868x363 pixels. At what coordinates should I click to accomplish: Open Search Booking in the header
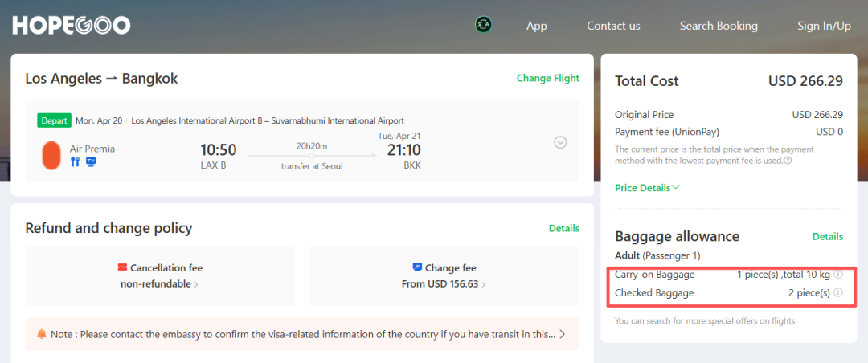pyautogui.click(x=719, y=26)
